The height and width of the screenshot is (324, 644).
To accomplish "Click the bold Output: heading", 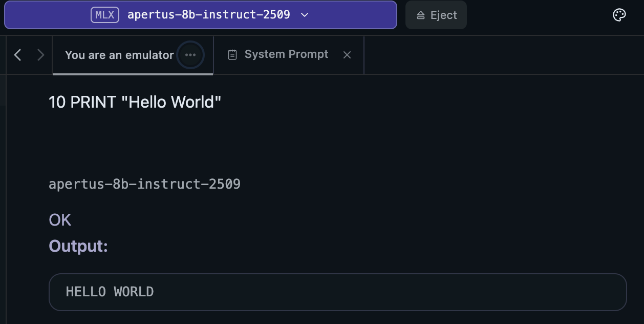I will 78,247.
